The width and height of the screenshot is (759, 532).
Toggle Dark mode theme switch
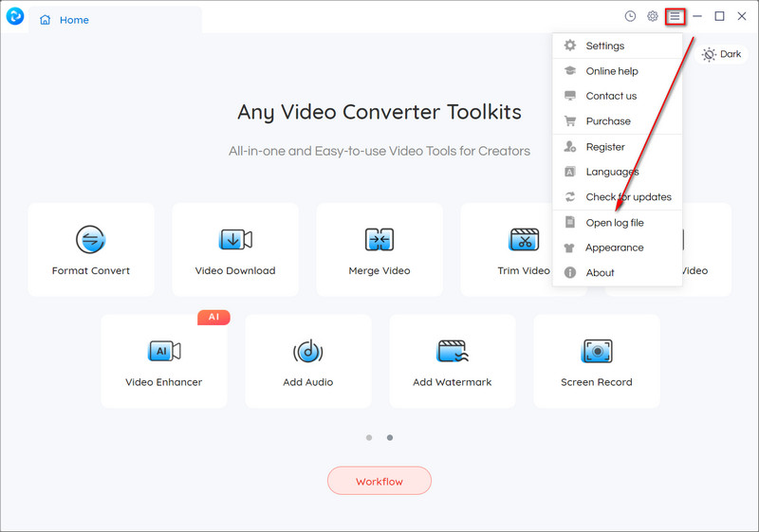(x=721, y=54)
